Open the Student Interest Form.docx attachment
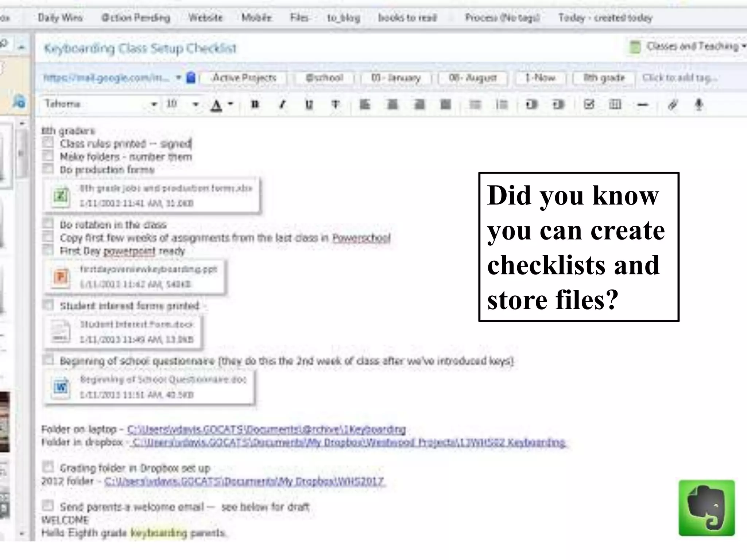This screenshot has height=560, width=747. coord(123,332)
